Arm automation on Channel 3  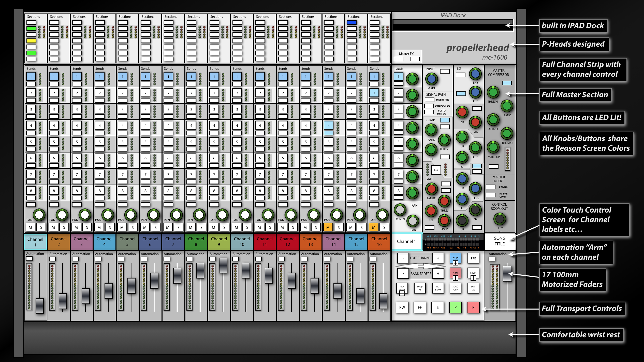coord(75,259)
